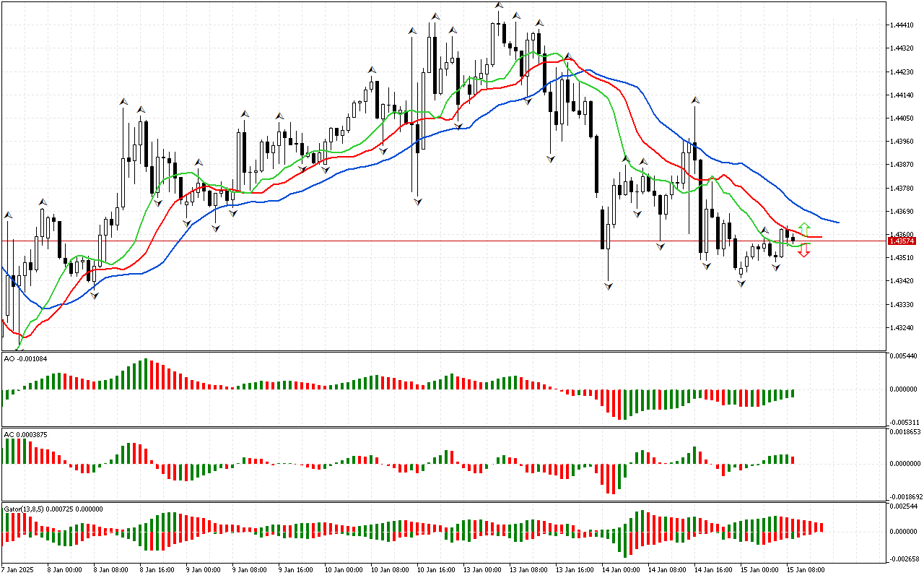The height and width of the screenshot is (578, 924).
Task: Click the 1.44230 price axis label
Action: coord(901,72)
